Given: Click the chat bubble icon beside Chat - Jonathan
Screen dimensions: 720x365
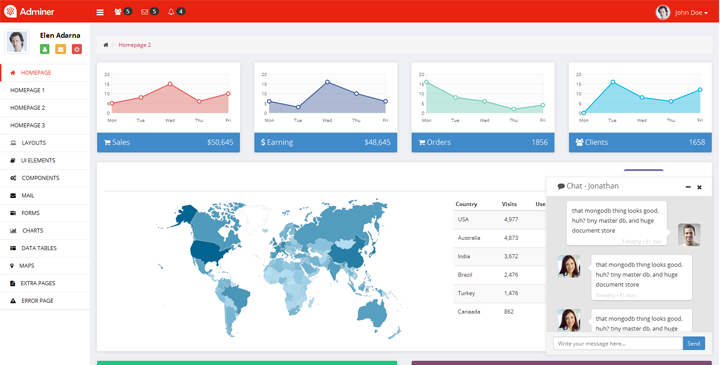Looking at the screenshot, I should [x=561, y=186].
